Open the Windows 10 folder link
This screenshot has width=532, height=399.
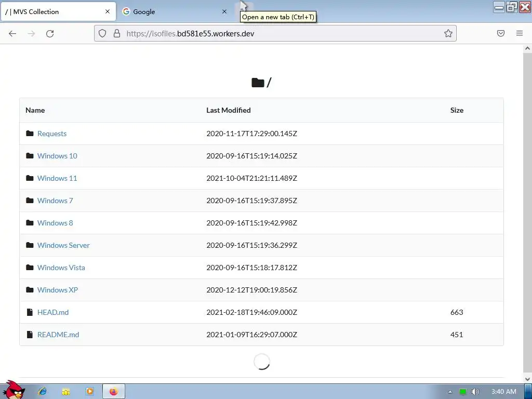(x=57, y=156)
